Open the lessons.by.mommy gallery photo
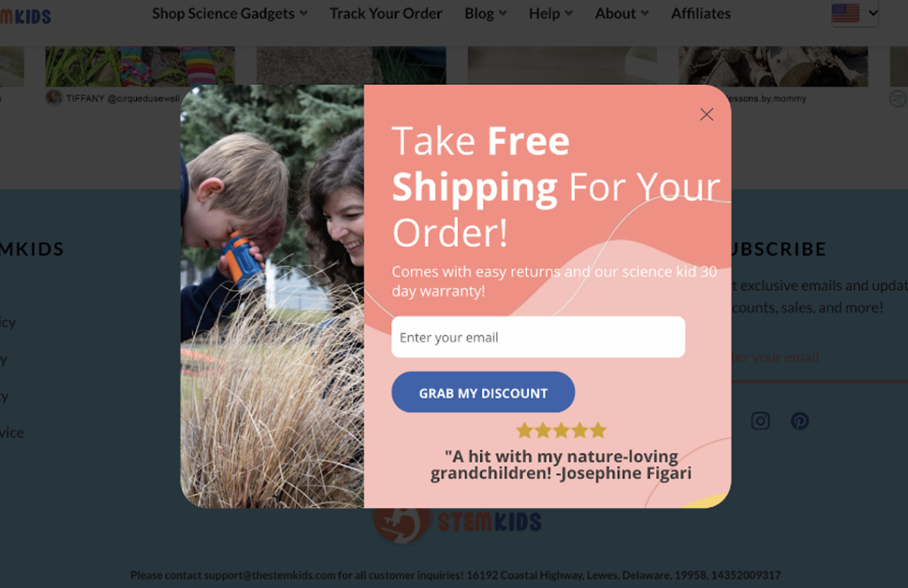The image size is (908, 588). pos(772,67)
